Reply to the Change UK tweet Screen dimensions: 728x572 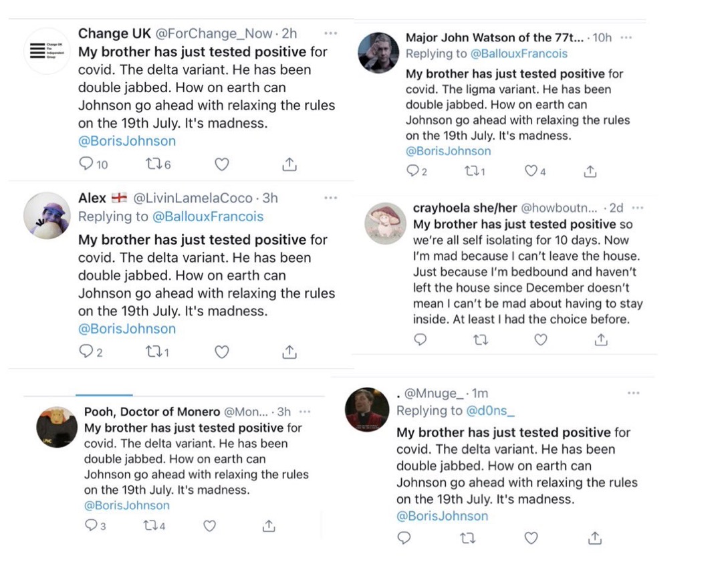(86, 164)
